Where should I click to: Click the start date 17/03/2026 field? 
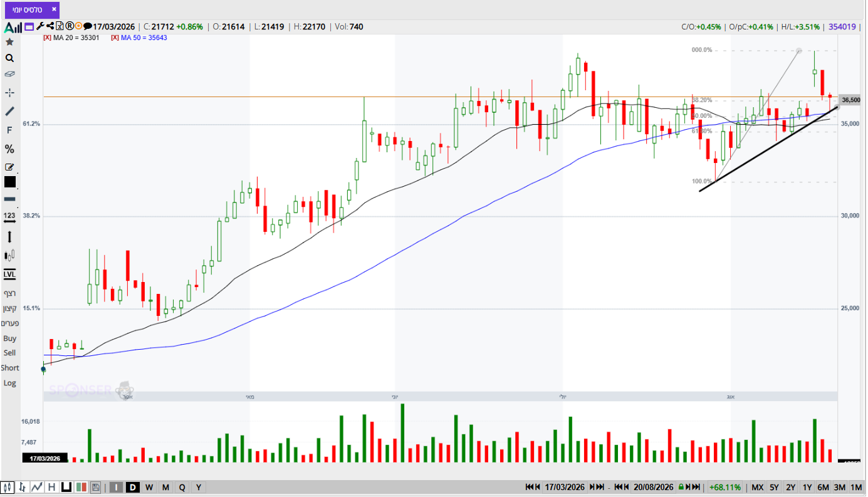pos(564,487)
